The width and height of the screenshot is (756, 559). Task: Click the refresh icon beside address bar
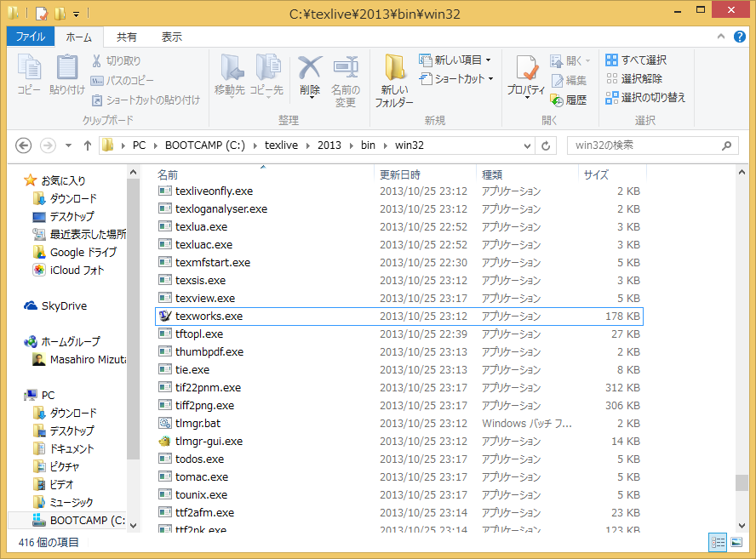(546, 145)
